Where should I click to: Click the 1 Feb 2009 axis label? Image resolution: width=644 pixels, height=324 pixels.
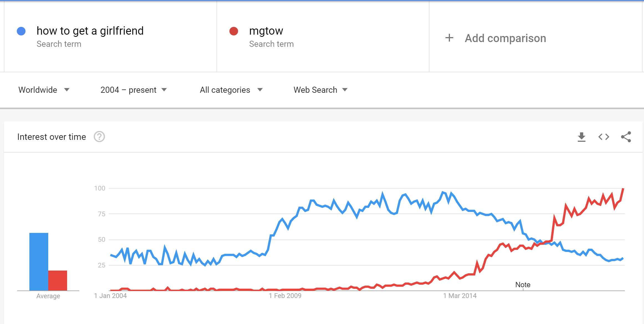click(285, 296)
